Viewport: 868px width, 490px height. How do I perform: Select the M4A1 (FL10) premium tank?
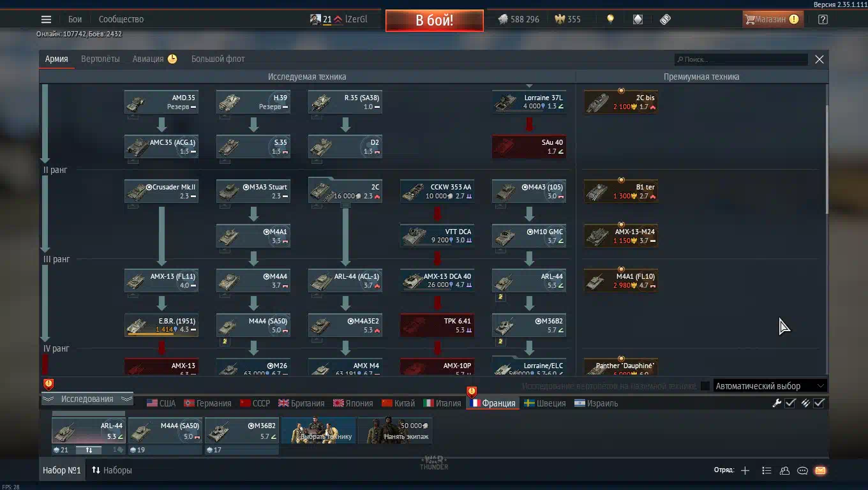(x=621, y=281)
